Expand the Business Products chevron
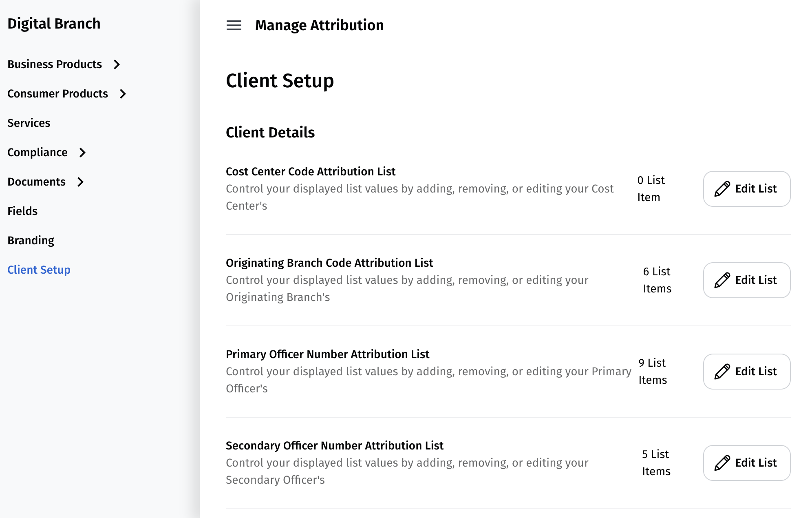The image size is (812, 518). click(117, 64)
